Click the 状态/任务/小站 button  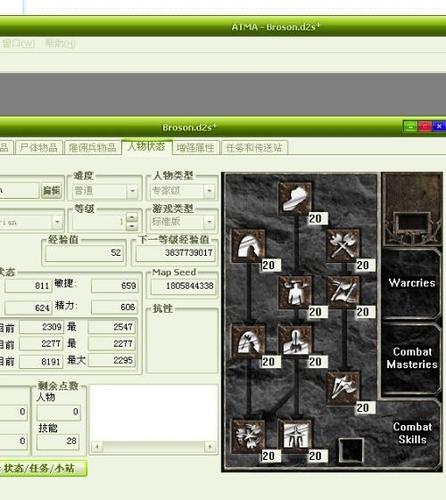click(x=43, y=468)
